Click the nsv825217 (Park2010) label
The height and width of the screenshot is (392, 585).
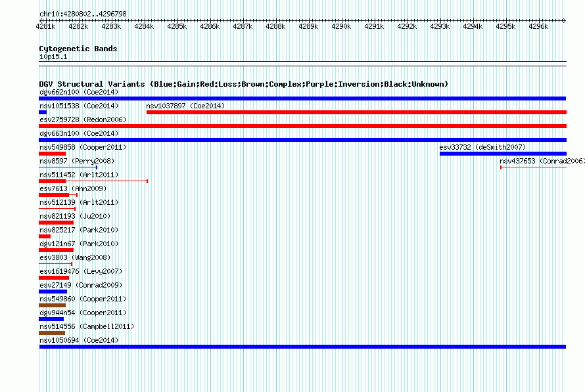(79, 230)
